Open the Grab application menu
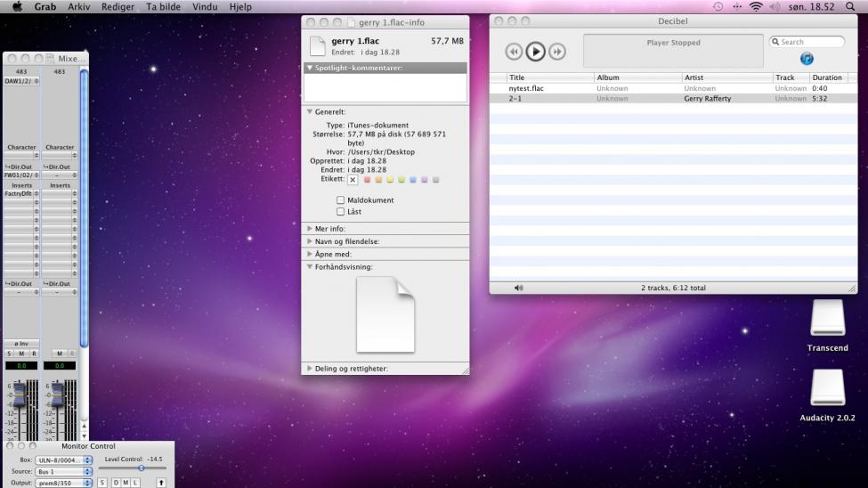The image size is (868, 488). click(45, 6)
